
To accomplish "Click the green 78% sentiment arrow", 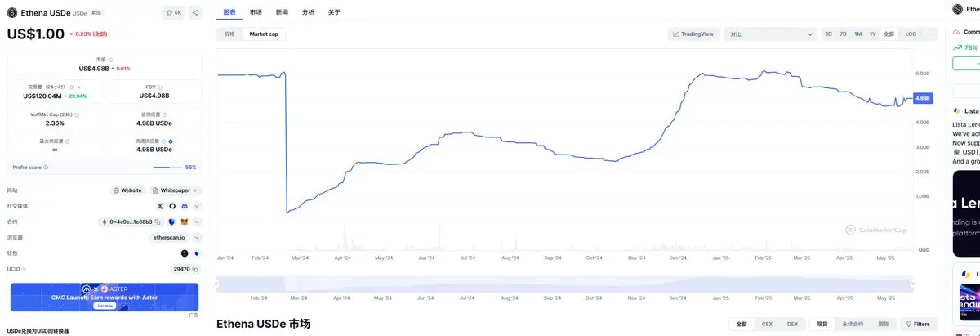I will 958,47.
